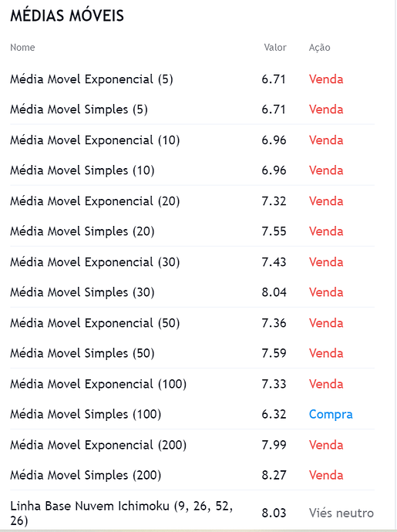Image resolution: width=397 pixels, height=532 pixels.
Task: Click Venda for Média Movel Exponencial (20)
Action: [x=326, y=201]
